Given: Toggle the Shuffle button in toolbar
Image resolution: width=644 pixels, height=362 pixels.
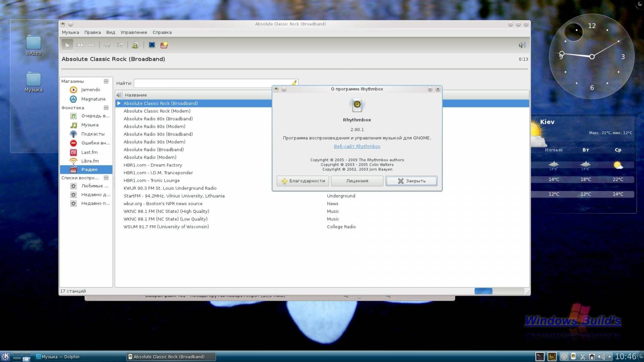Looking at the screenshot, I should point(120,45).
